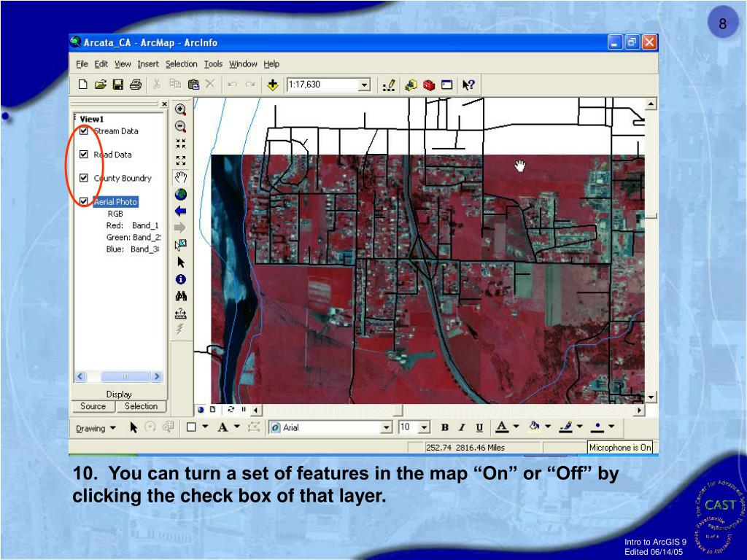
Task: Expand the line color dropdown arrow
Action: click(x=579, y=427)
